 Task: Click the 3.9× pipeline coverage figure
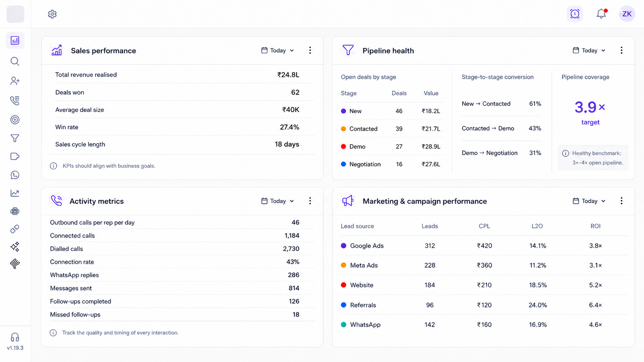[x=590, y=107]
